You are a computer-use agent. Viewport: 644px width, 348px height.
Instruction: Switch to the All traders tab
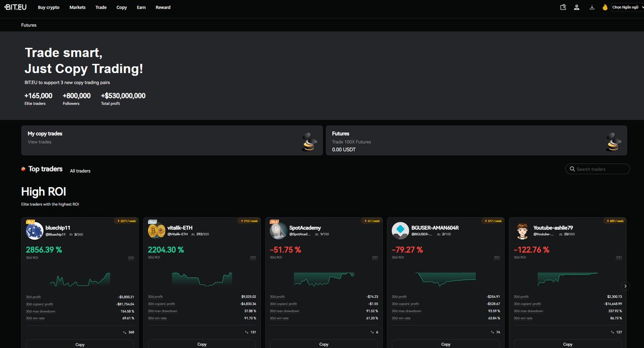(80, 171)
